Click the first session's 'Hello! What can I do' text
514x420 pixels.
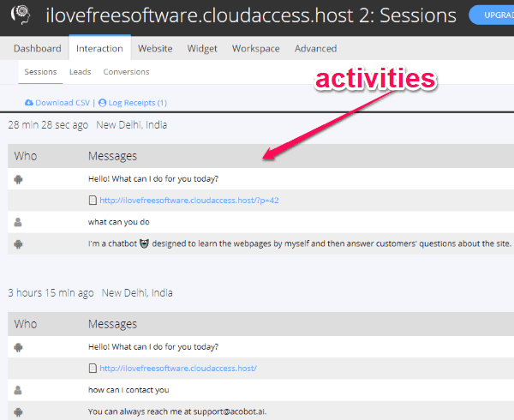click(x=153, y=179)
